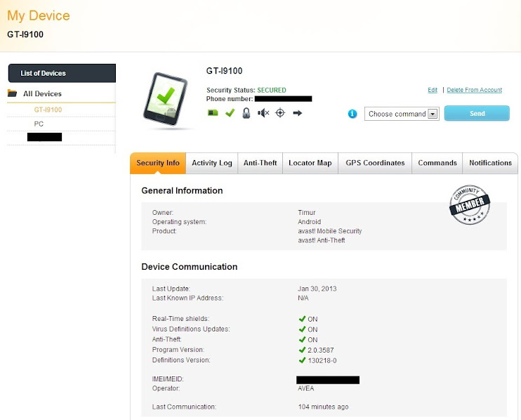
Task: Click the green checkmark status icon under phone number
Action: [230, 113]
